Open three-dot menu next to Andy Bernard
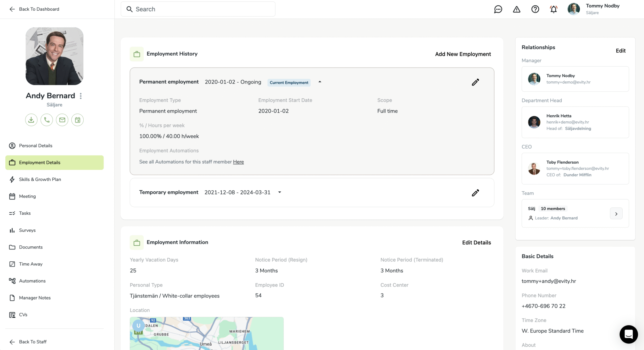Viewport: 644px width, 350px height. 81,96
